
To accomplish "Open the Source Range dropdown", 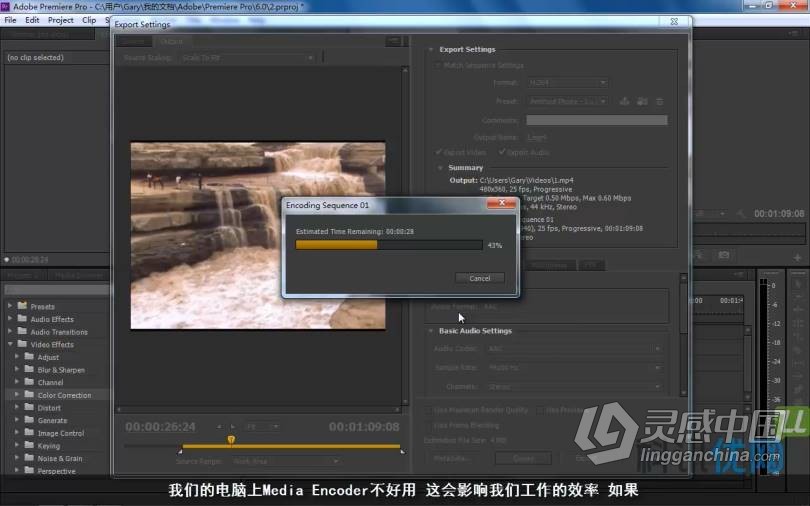I will pyautogui.click(x=285, y=461).
